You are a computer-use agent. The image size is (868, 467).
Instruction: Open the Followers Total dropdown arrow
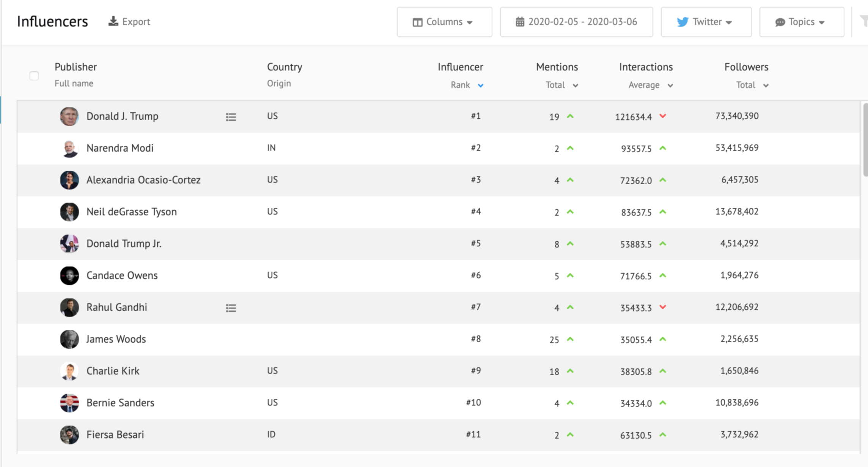pos(766,86)
